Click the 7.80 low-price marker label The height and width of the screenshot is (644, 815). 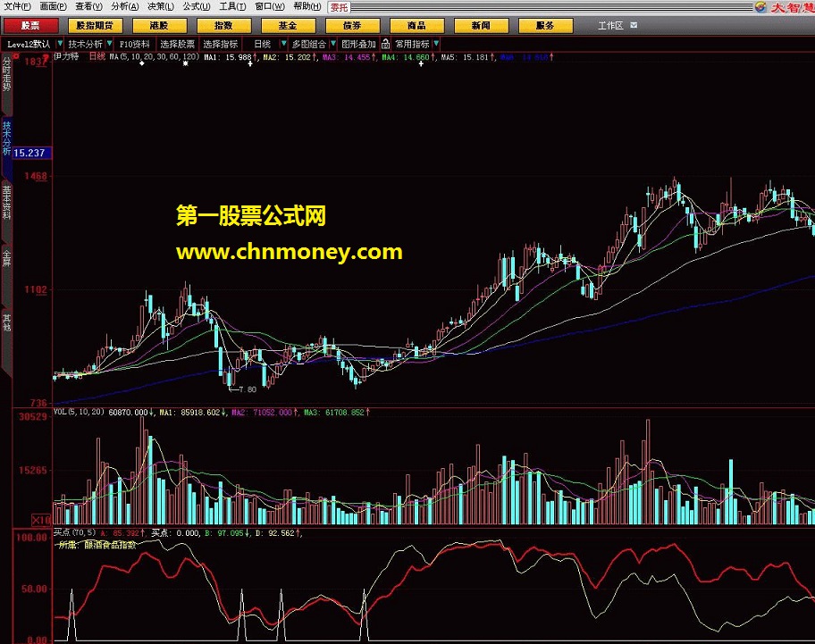248,389
